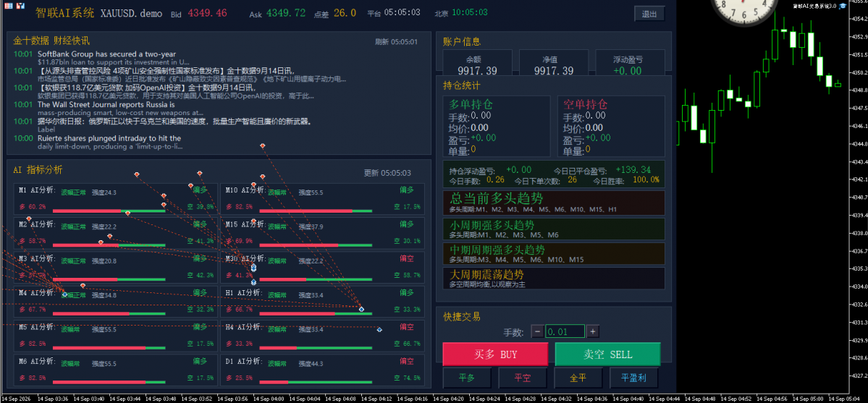Click the 全平 close-all button
Image resolution: width=868 pixels, height=403 pixels.
[x=578, y=378]
